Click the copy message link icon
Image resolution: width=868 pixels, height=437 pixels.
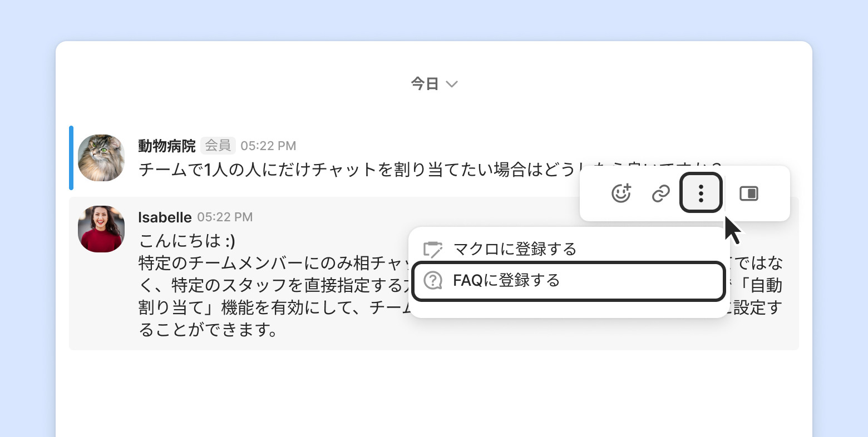click(660, 193)
